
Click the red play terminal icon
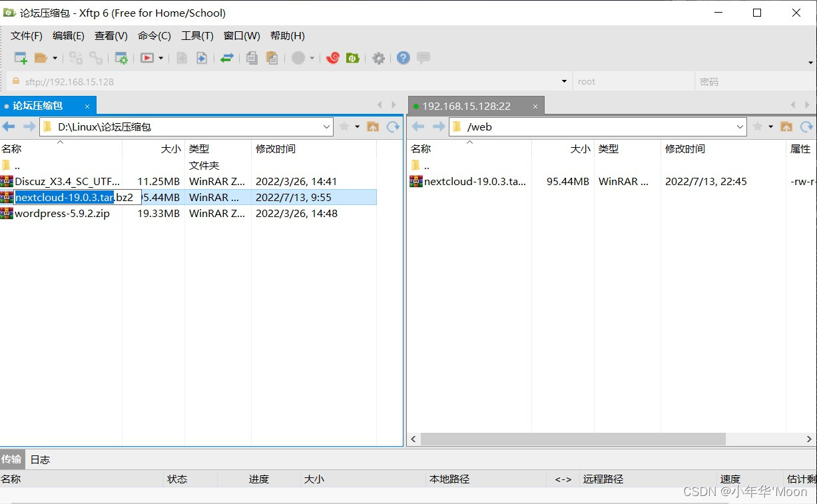[146, 58]
